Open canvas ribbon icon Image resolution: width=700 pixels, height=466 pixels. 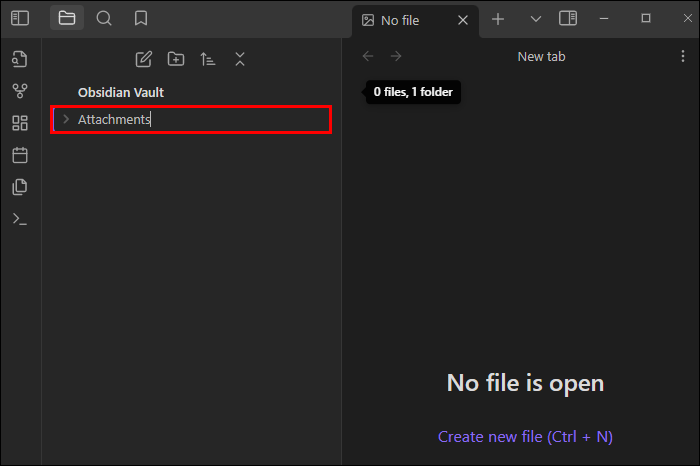pos(20,123)
